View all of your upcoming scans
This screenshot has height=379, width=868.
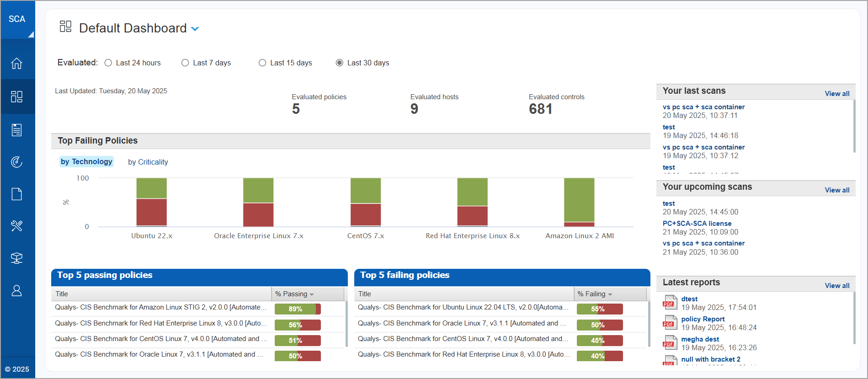837,190
